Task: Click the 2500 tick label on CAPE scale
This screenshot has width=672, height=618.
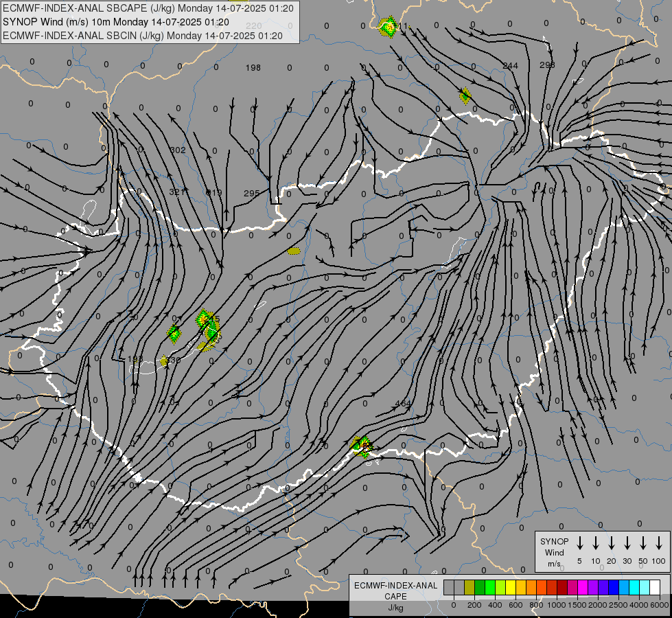Action: click(618, 605)
